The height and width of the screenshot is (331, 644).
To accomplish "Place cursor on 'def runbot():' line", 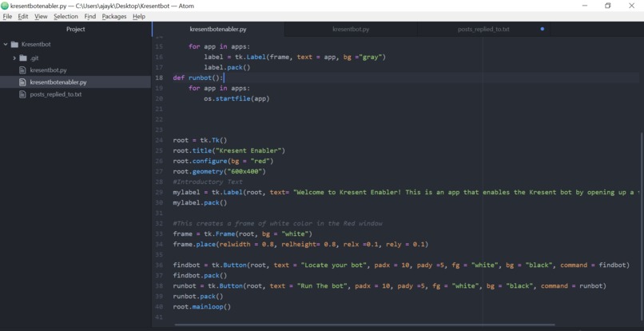I will coord(197,78).
